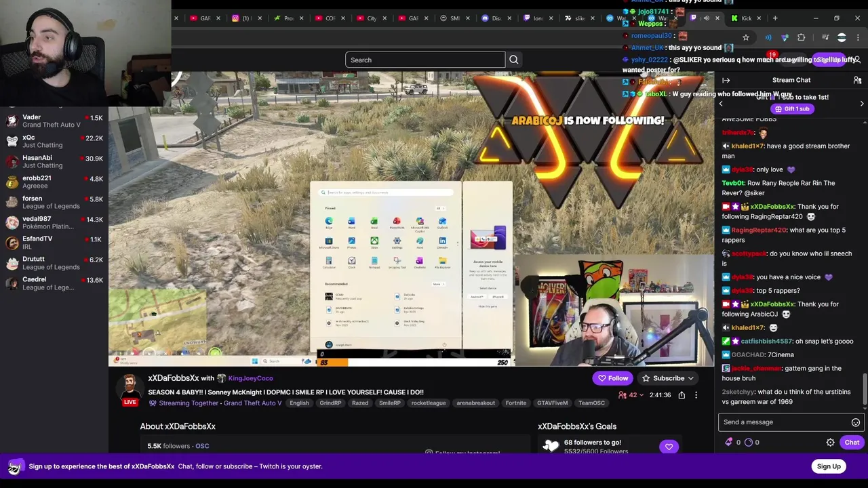Viewport: 868px width, 488px height.
Task: Open chat settings gear
Action: point(830,443)
